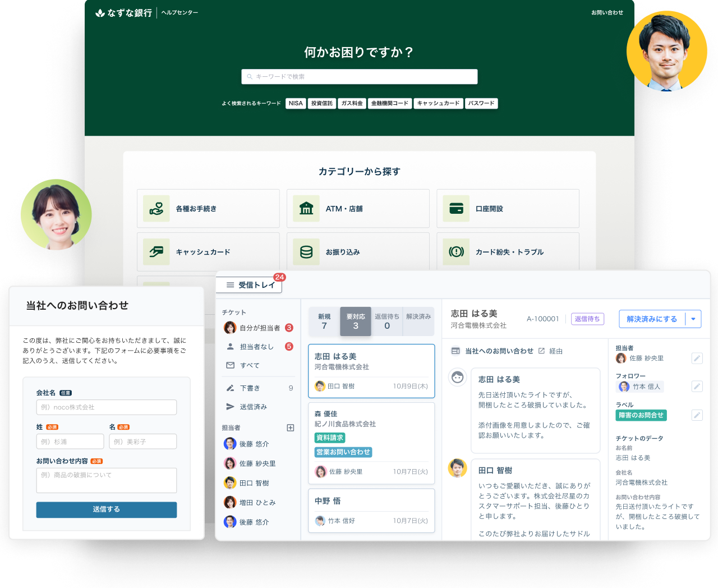Viewport: 718px width, 588px height.
Task: Click the customer face avatar beside 志田 はる美 message
Action: coord(458,378)
